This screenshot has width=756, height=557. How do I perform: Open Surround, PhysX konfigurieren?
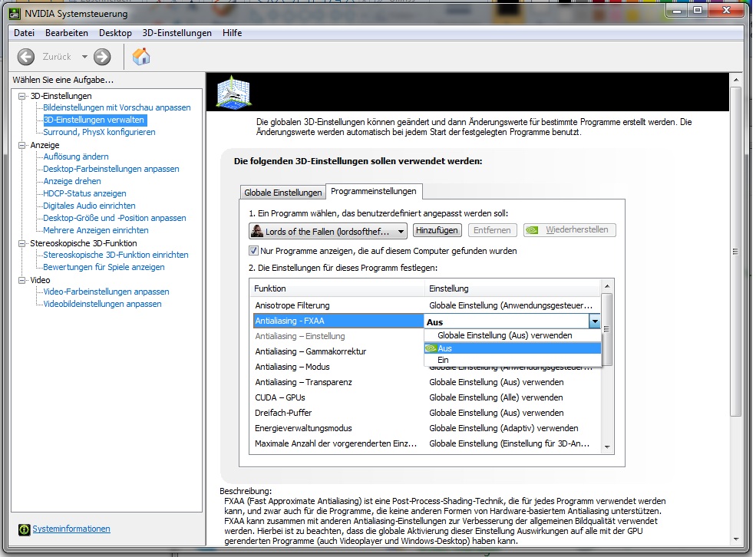99,132
